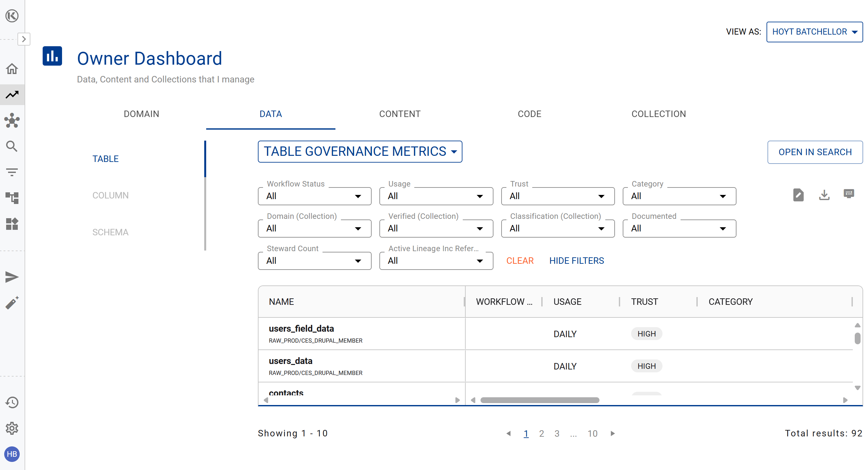Click the send arrow icon in sidebar
The width and height of the screenshot is (868, 470).
click(x=12, y=277)
